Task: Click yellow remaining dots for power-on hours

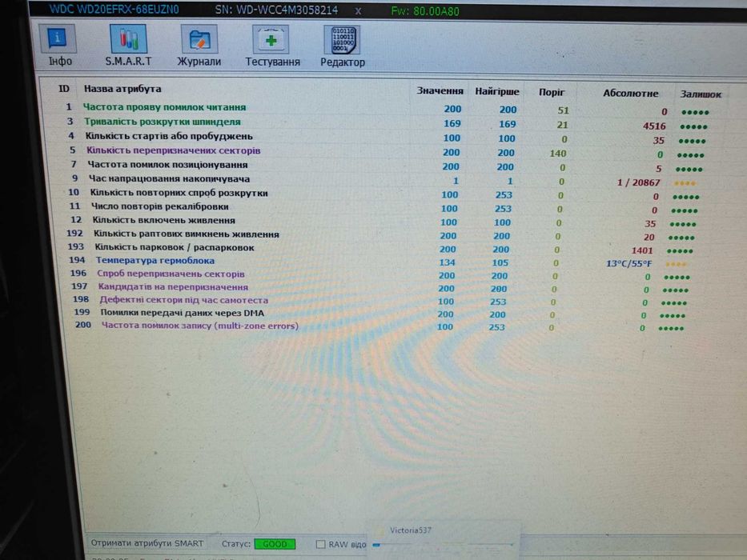Action: coord(685,183)
